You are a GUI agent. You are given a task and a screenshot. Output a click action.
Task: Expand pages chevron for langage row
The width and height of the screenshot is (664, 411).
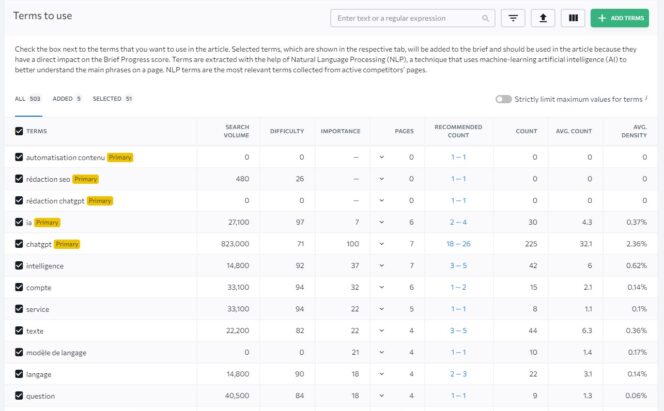click(381, 373)
